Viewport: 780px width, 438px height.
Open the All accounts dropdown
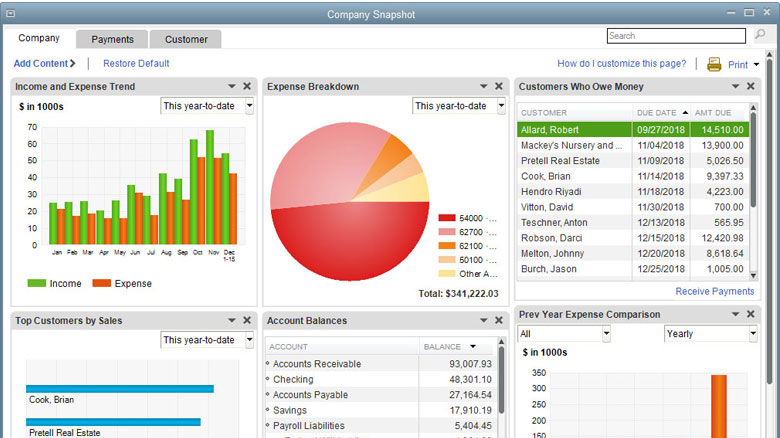[x=564, y=334]
